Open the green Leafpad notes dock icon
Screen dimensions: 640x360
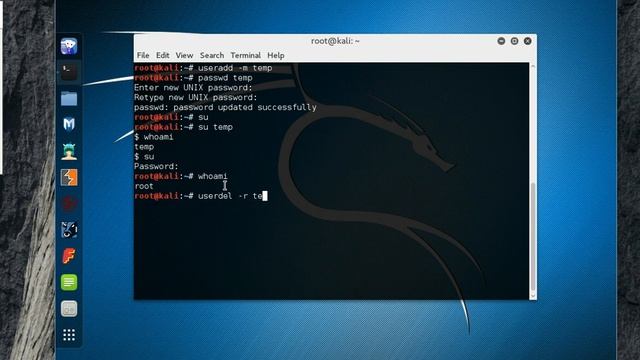click(69, 282)
